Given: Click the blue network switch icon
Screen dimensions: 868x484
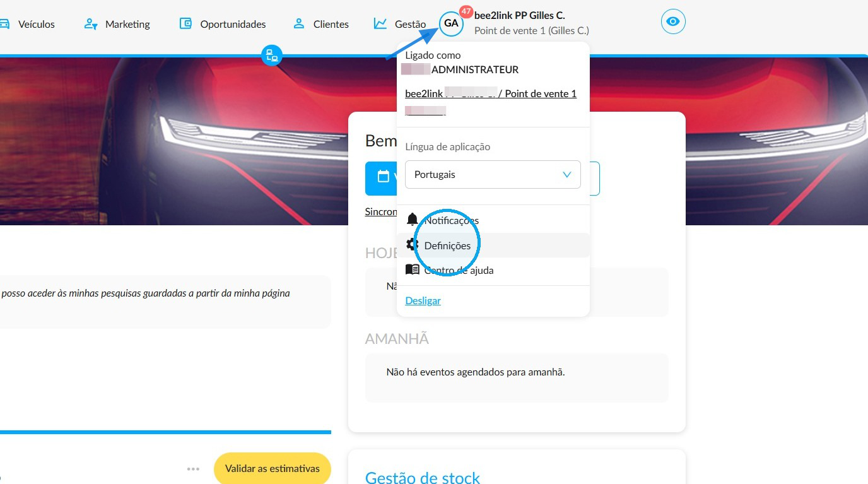Looking at the screenshot, I should pos(272,55).
